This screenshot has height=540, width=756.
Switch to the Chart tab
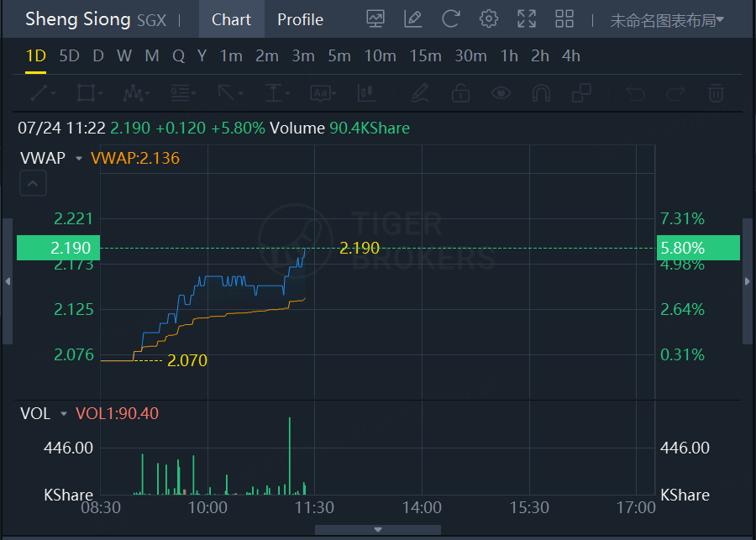click(232, 19)
